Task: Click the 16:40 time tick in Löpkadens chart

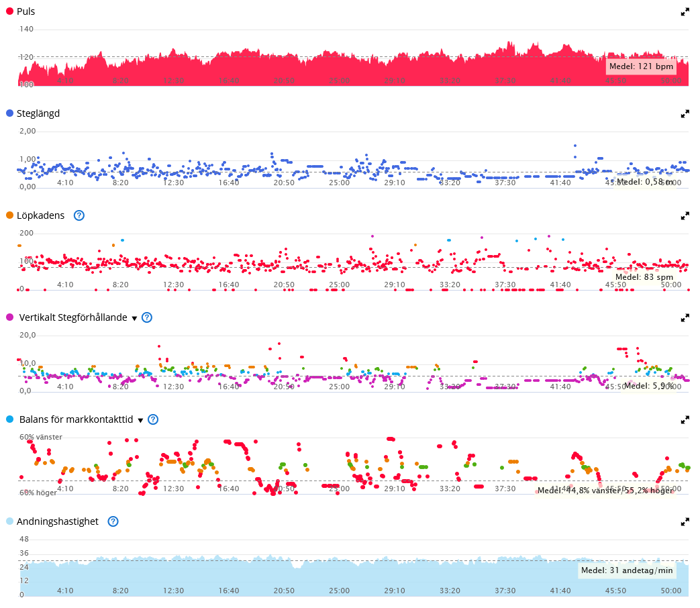Action: coord(229,285)
